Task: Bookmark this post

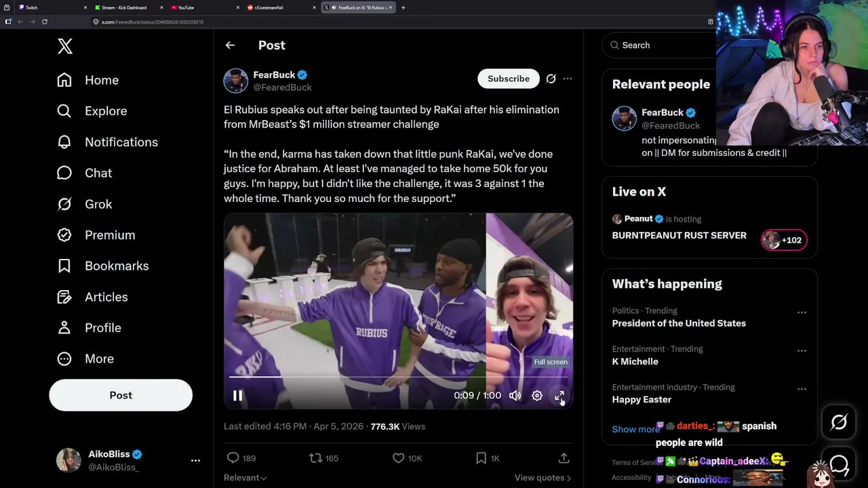Action: (x=481, y=458)
